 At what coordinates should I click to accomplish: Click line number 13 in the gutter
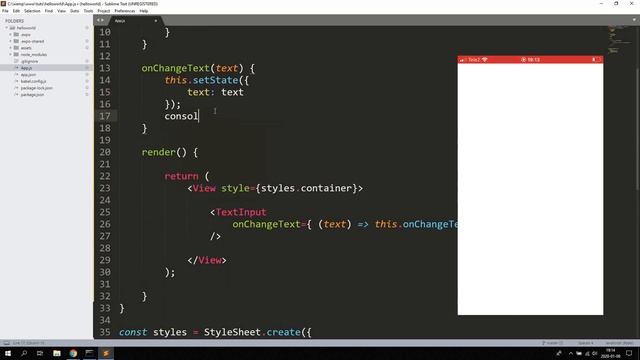tap(105, 68)
